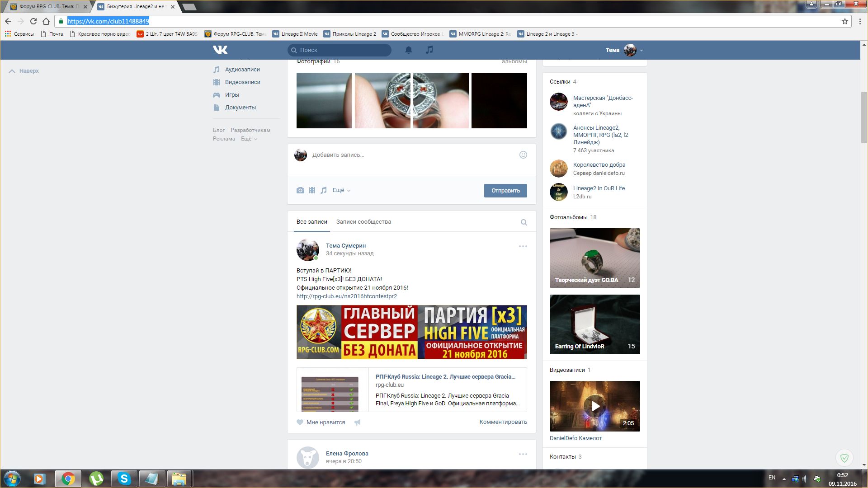Expand Ещё dropdown in post attachments
Image resolution: width=868 pixels, height=488 pixels.
pyautogui.click(x=341, y=190)
